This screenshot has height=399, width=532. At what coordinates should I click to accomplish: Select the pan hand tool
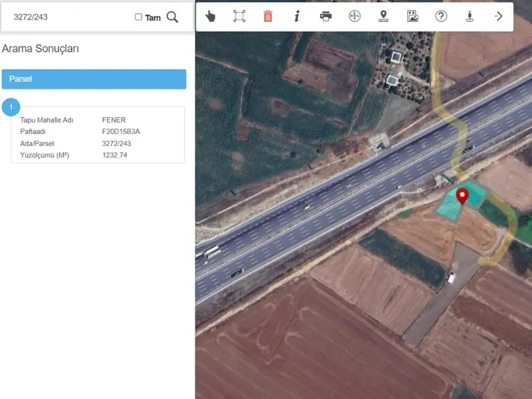(210, 16)
